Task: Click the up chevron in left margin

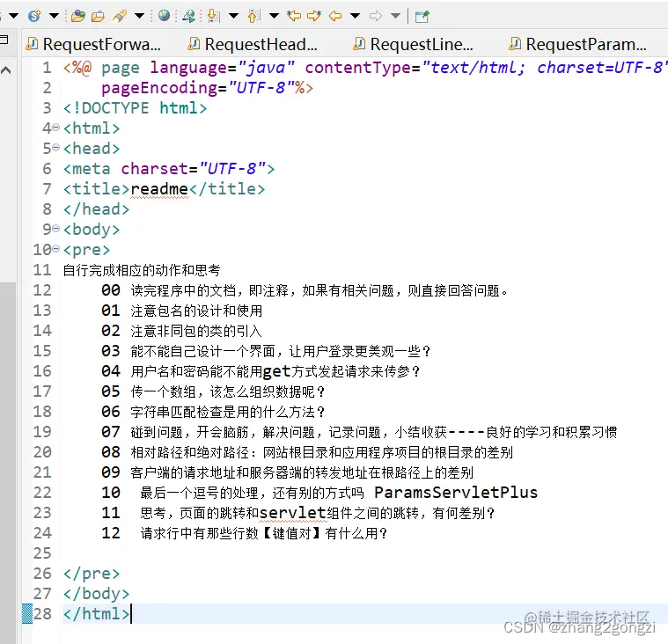Action: point(6,70)
